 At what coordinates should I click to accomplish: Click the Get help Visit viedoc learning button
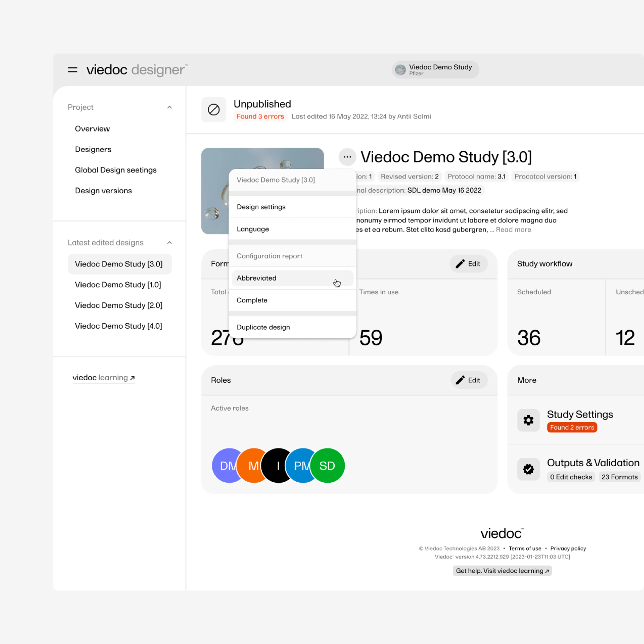(x=502, y=570)
